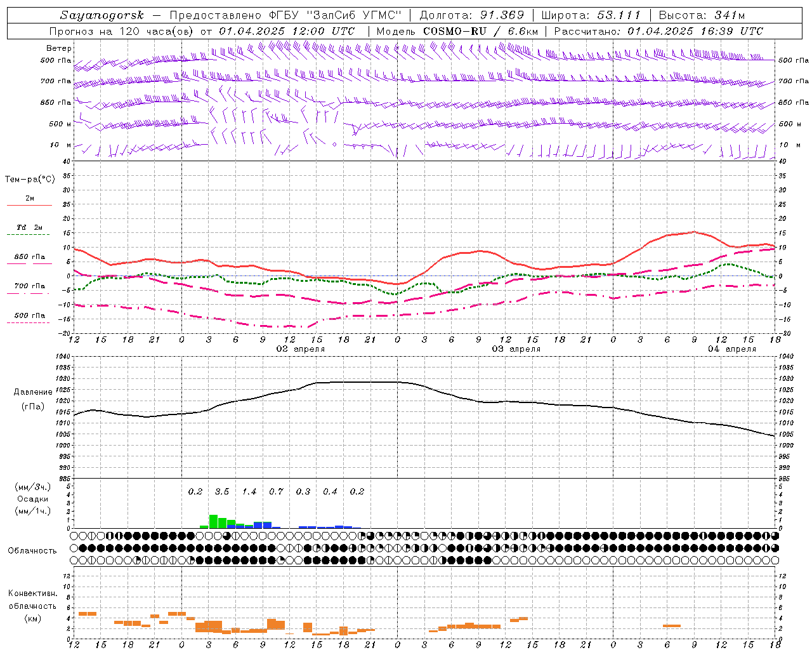Click the (гПа) unit label under Давление
Viewport: 812px width, 650px height.
click(33, 407)
